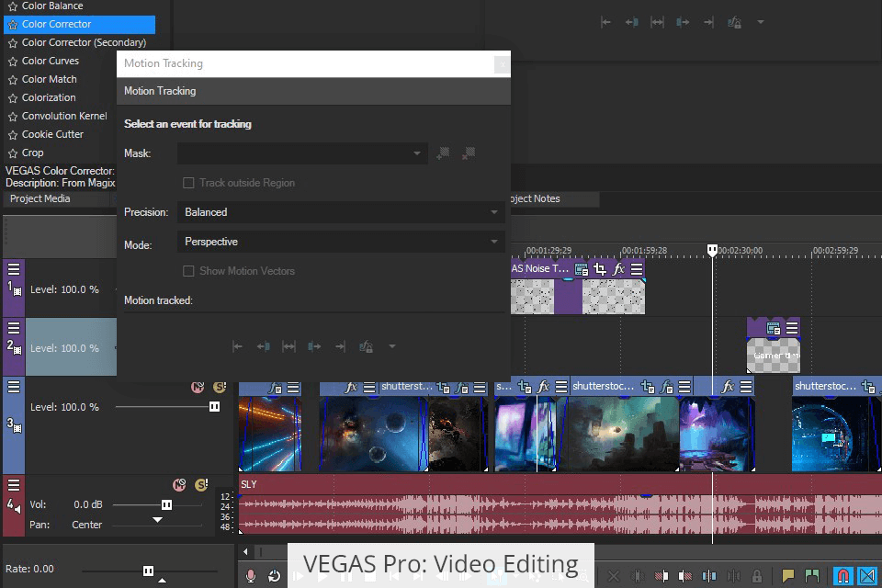Enable snapping magnet icon

click(x=842, y=576)
